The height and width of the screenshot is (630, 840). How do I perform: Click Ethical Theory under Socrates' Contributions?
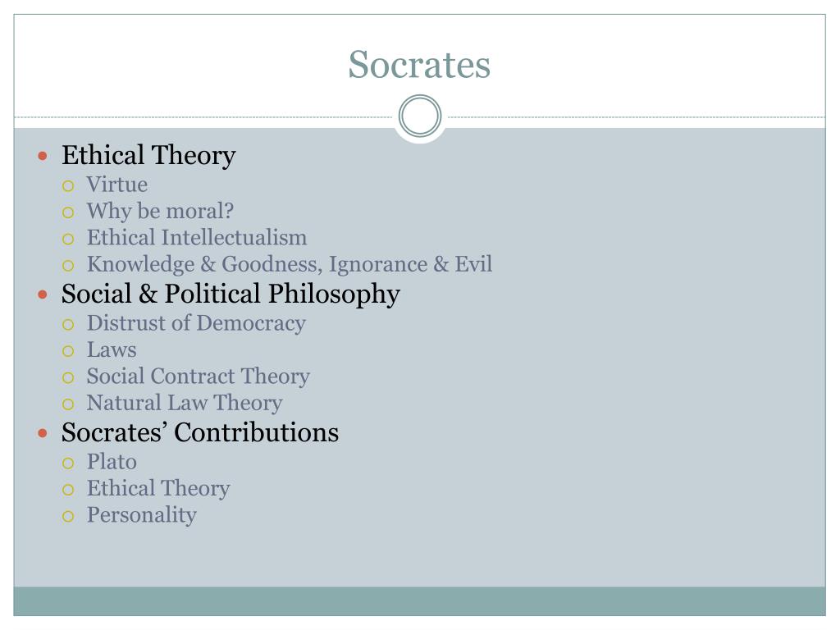(x=158, y=489)
